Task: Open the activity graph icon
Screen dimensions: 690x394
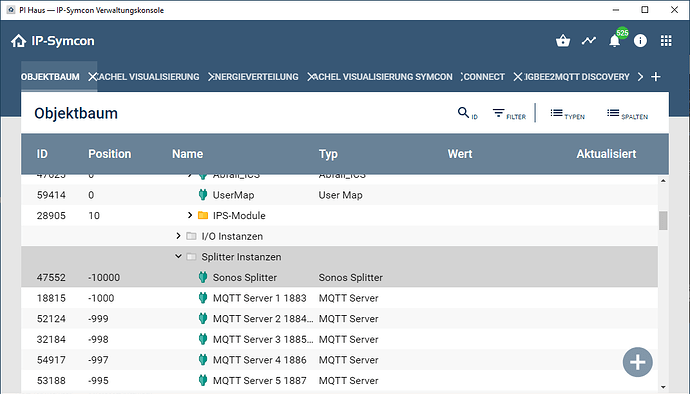Action: click(588, 41)
